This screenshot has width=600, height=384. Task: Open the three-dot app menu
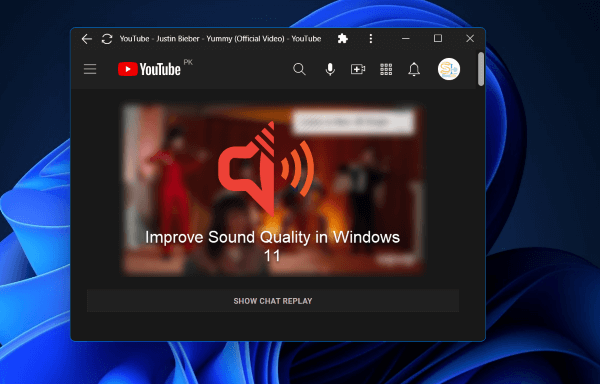tap(370, 38)
